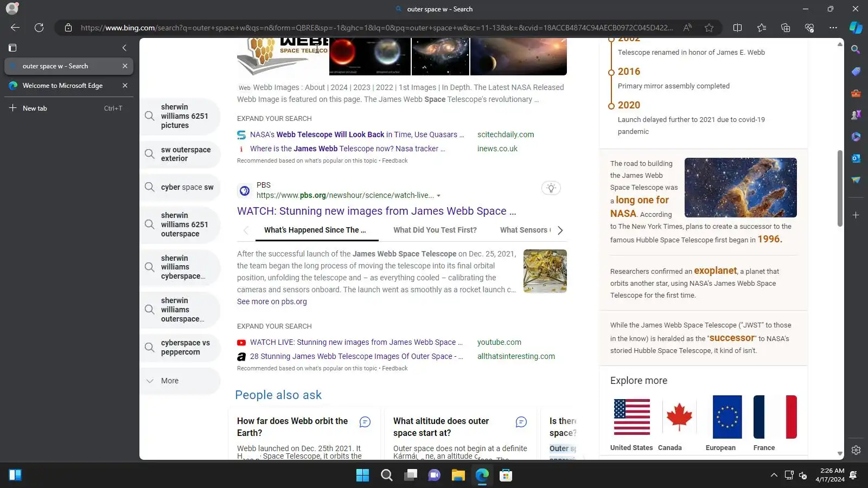Image resolution: width=868 pixels, height=488 pixels.
Task: Open 'NASA's Webb Telescope Will Look Back' link
Action: pos(357,134)
